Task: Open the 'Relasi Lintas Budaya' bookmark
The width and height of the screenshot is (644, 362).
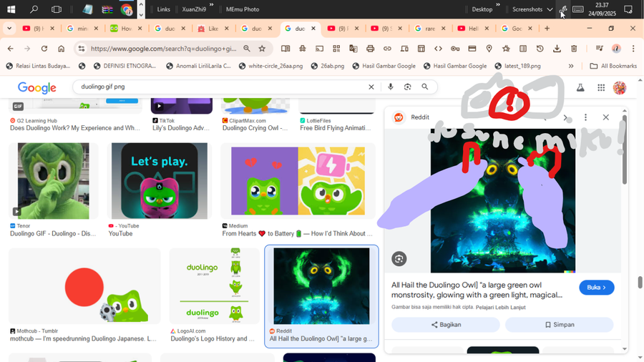Action: pyautogui.click(x=38, y=66)
